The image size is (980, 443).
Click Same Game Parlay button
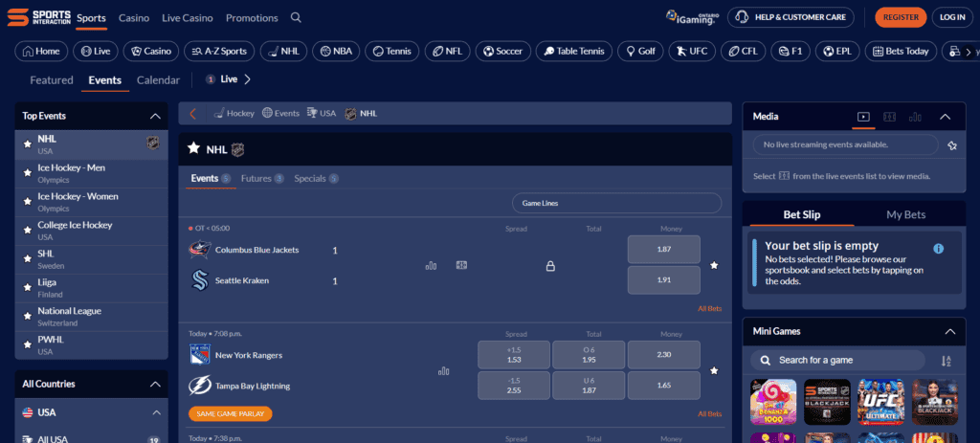(x=230, y=413)
